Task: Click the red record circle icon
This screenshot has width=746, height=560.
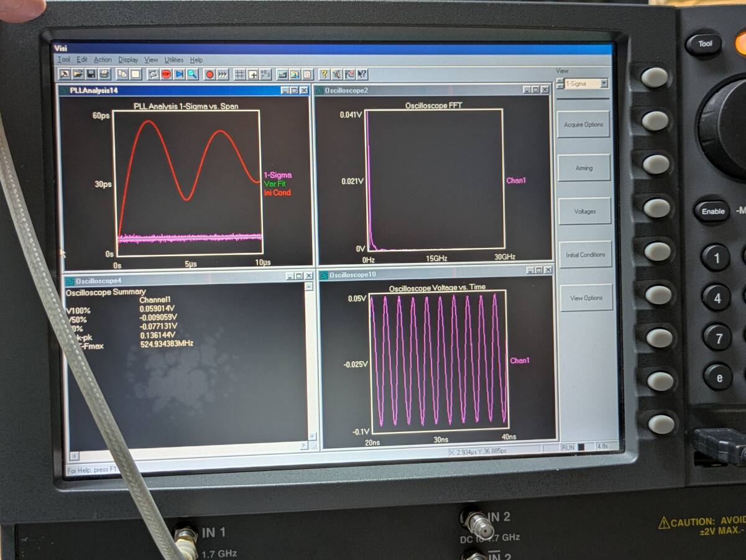Action: [210, 75]
